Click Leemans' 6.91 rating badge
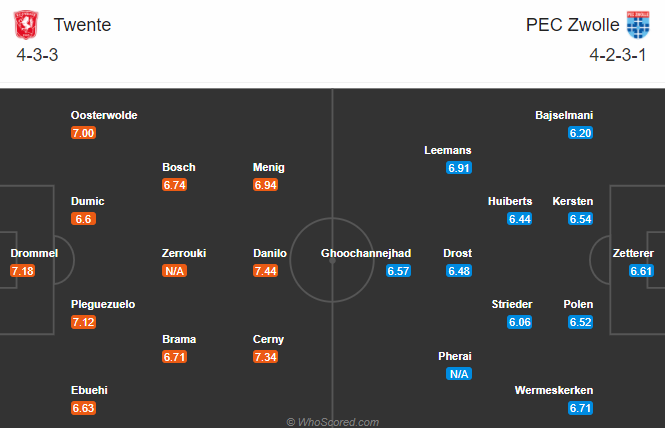The image size is (665, 428). point(459,168)
